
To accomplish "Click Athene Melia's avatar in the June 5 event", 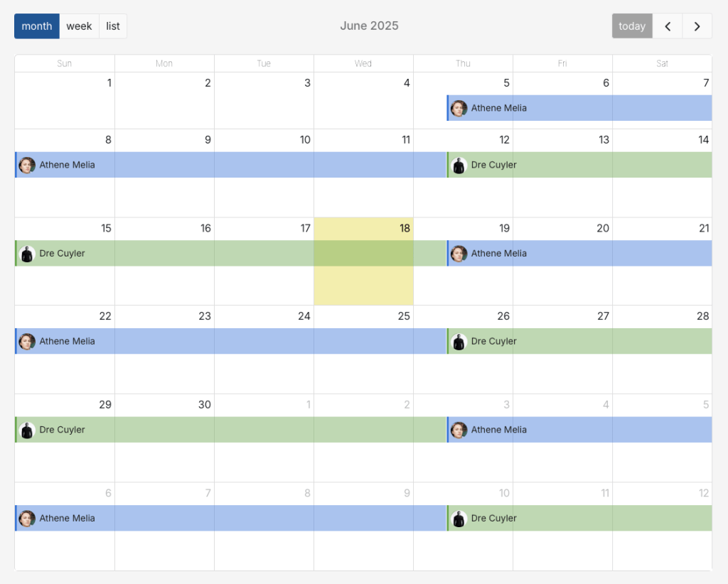I will pos(459,108).
